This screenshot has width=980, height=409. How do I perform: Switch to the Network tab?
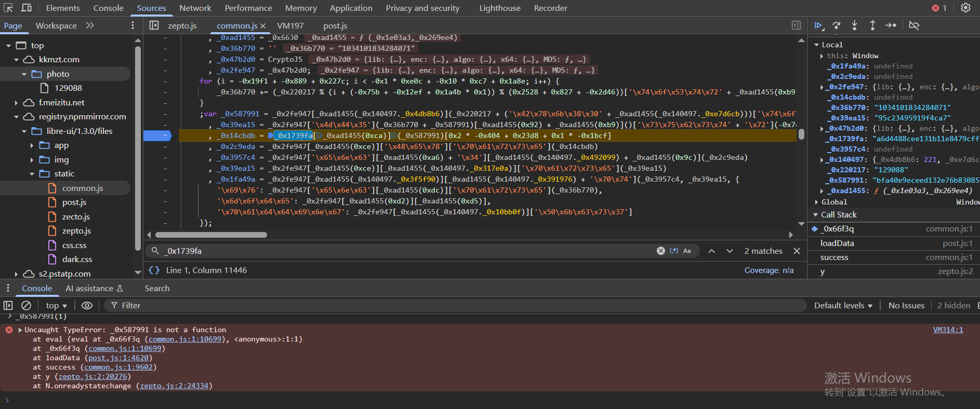click(195, 8)
